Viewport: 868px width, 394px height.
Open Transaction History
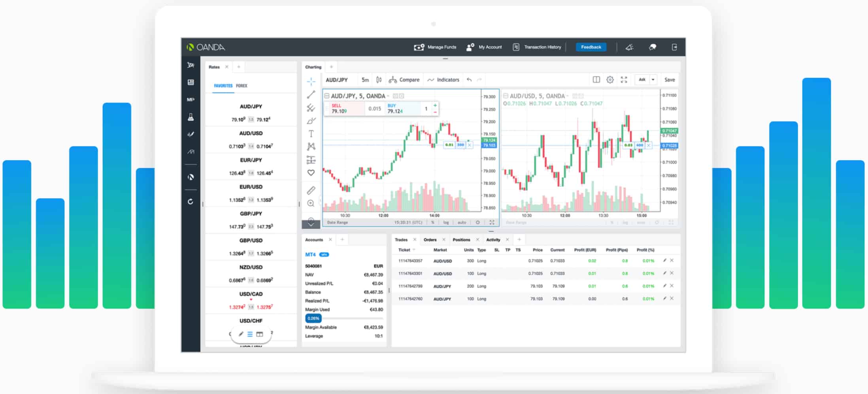click(537, 47)
